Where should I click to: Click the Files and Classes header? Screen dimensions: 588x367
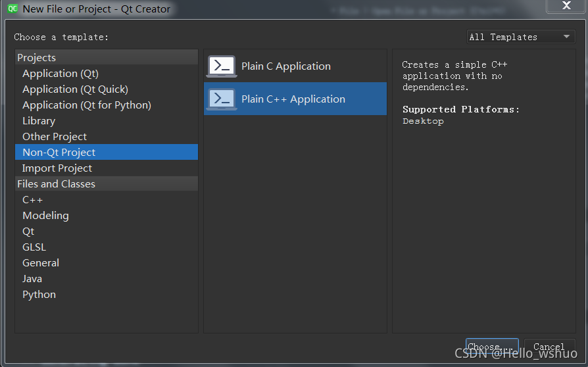tap(107, 183)
